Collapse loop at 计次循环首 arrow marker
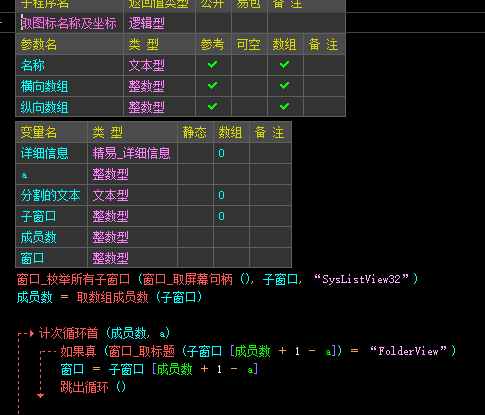 [x=32, y=333]
